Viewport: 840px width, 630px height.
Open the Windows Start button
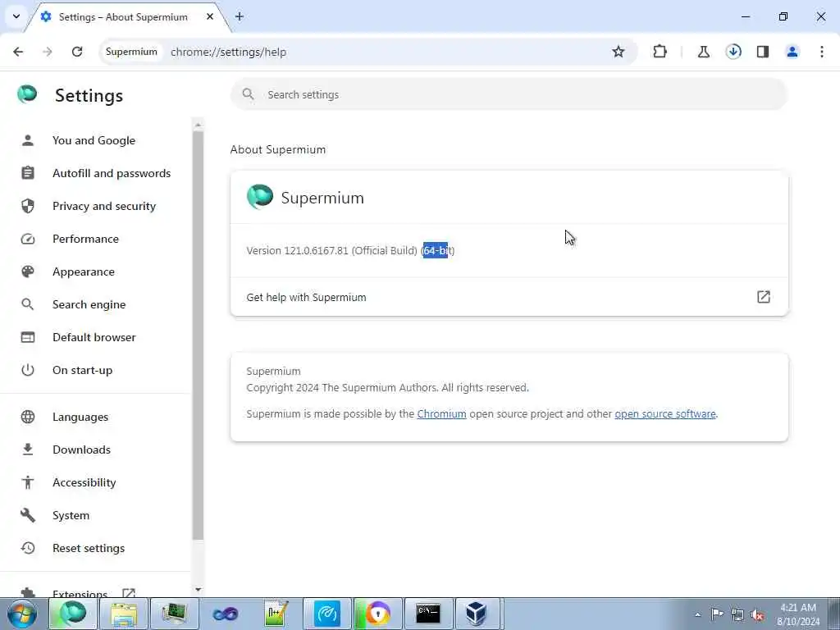(x=22, y=614)
